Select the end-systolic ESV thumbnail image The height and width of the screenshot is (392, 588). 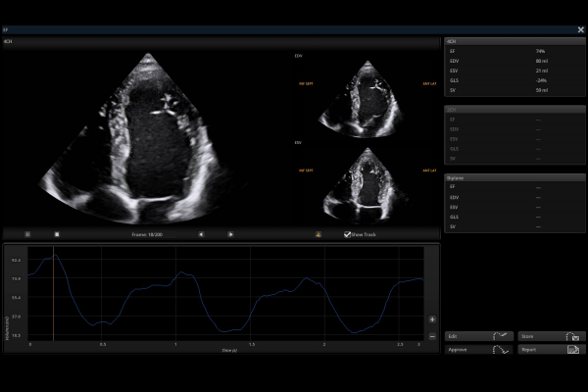367,182
